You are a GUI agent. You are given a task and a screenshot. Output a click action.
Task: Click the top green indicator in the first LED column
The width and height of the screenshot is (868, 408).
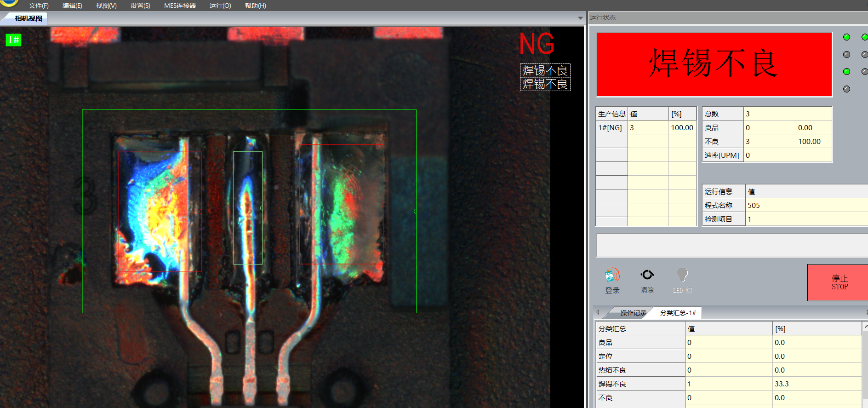click(x=846, y=37)
